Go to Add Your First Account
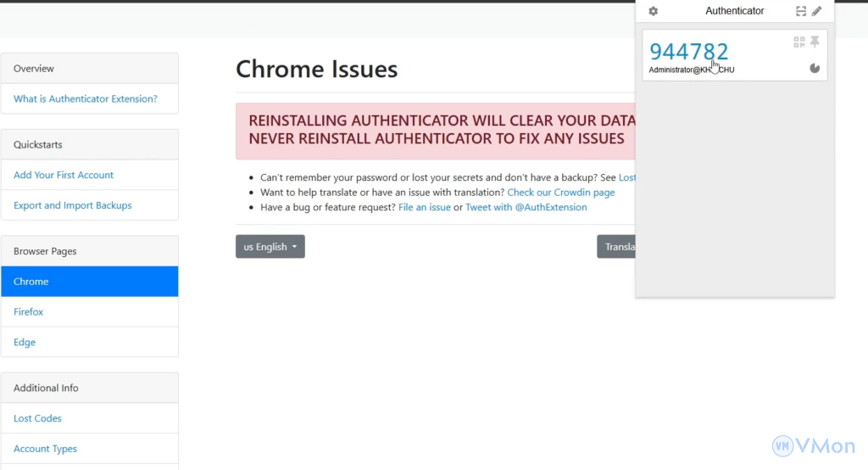Viewport: 868px width, 470px height. pyautogui.click(x=64, y=176)
